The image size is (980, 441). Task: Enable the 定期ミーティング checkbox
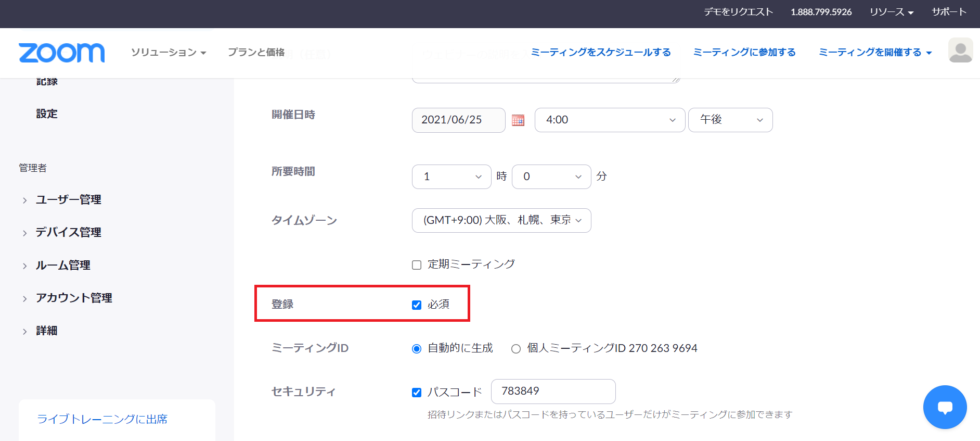(x=417, y=265)
